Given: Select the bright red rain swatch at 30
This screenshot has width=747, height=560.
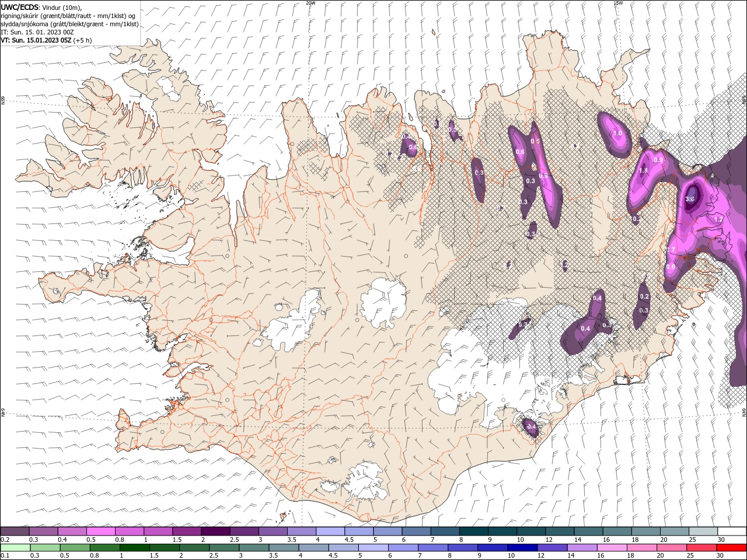Looking at the screenshot, I should (731, 548).
